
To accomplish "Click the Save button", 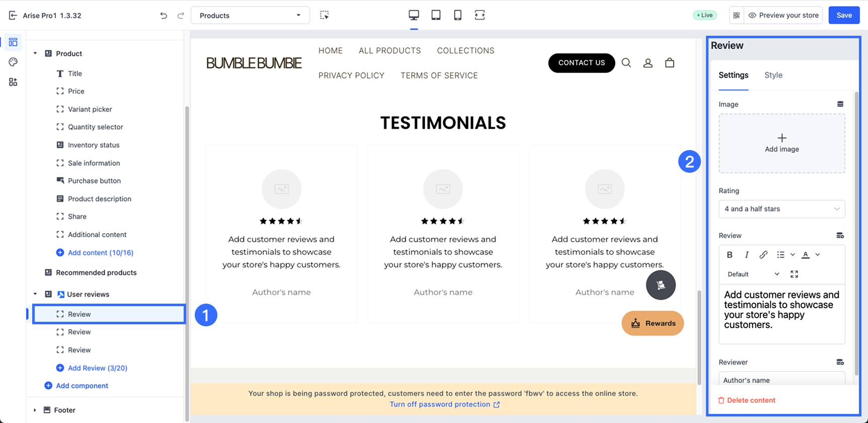I will [844, 15].
